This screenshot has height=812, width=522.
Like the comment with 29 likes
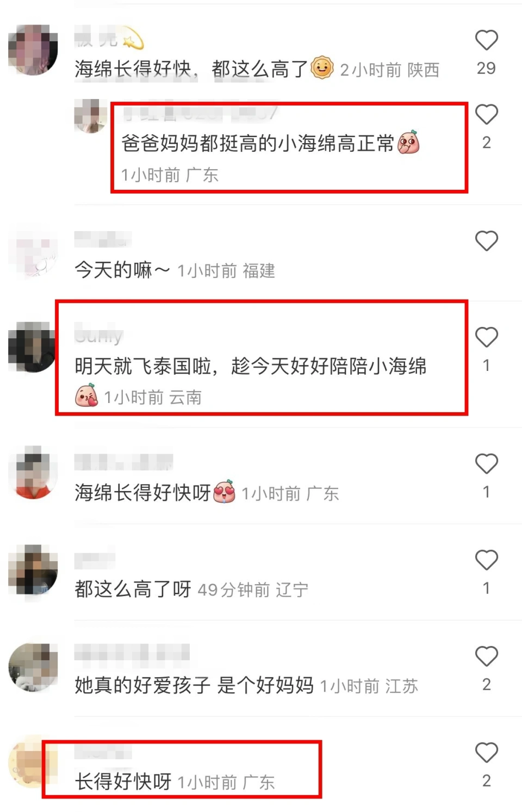point(486,40)
